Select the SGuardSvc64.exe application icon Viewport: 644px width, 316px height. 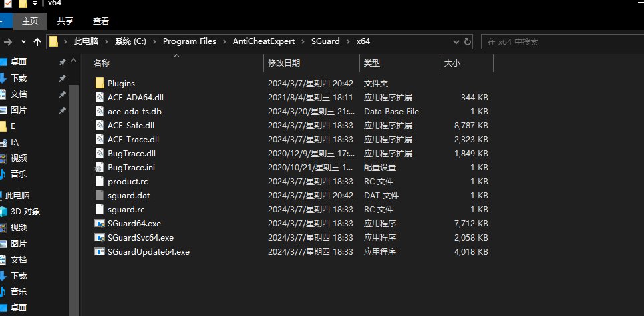pyautogui.click(x=100, y=238)
